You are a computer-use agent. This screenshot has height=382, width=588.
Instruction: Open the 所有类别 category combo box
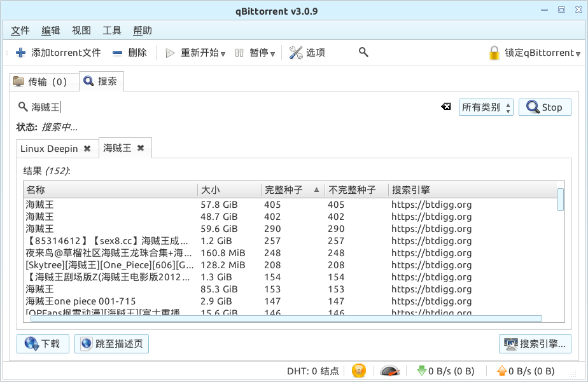click(486, 107)
